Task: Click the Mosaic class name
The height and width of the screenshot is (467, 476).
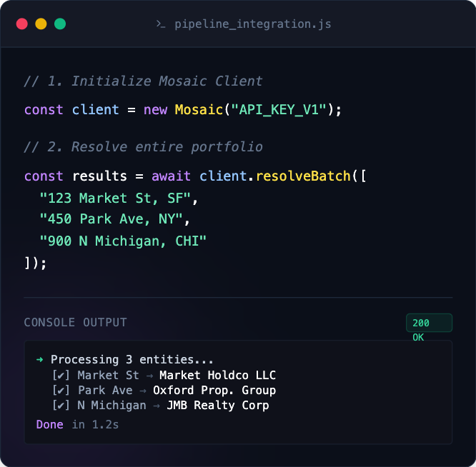Action: pyautogui.click(x=199, y=109)
